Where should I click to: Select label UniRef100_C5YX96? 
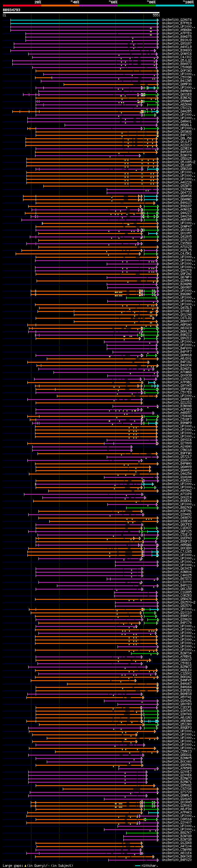pyautogui.click(x=176, y=78)
